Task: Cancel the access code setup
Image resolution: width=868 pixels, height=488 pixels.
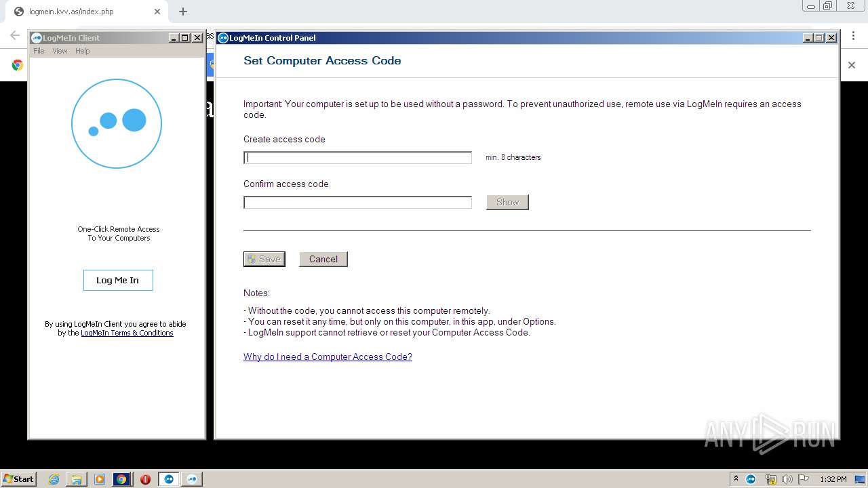Action: [x=323, y=259]
